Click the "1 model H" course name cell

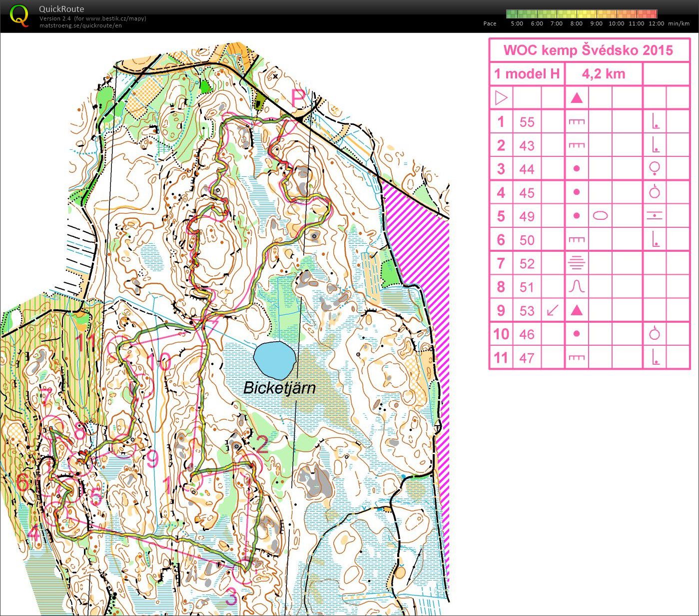click(x=527, y=74)
